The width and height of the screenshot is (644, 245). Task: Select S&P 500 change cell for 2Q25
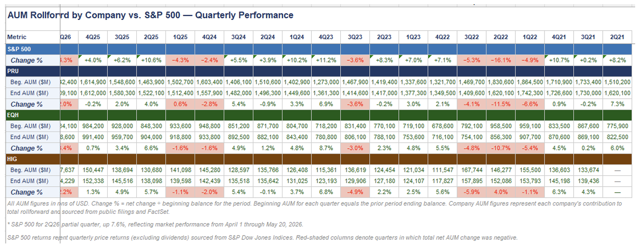151,60
